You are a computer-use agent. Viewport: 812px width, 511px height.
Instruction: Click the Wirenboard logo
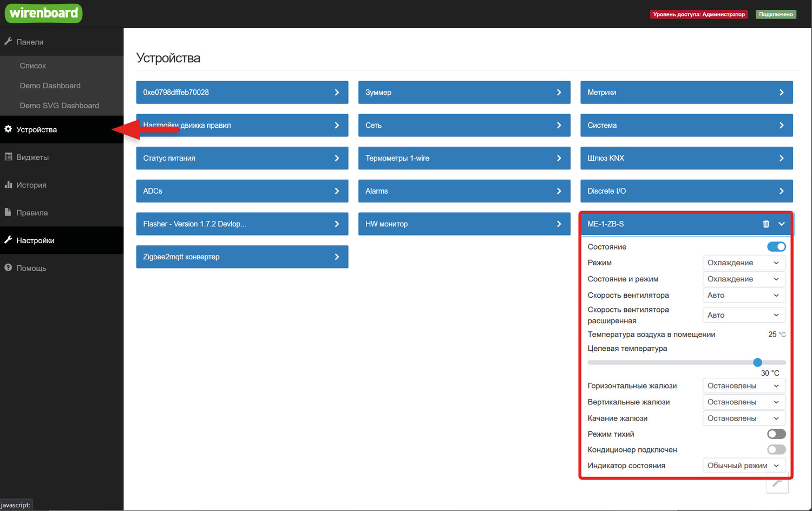click(x=44, y=14)
